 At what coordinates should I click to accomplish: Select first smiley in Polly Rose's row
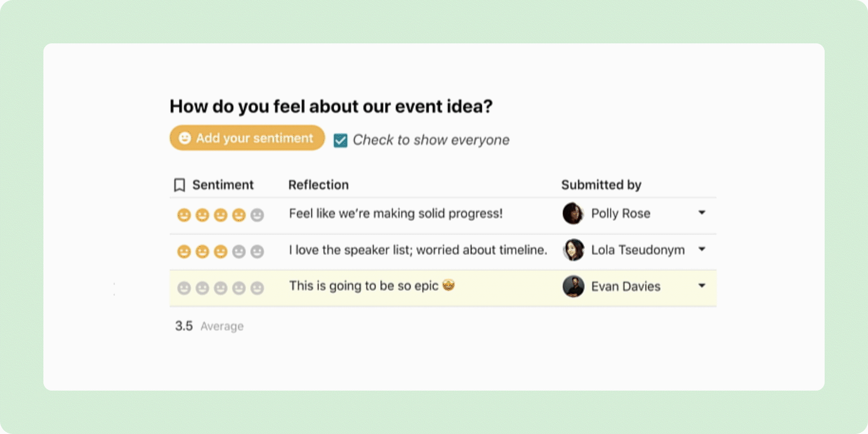(184, 215)
